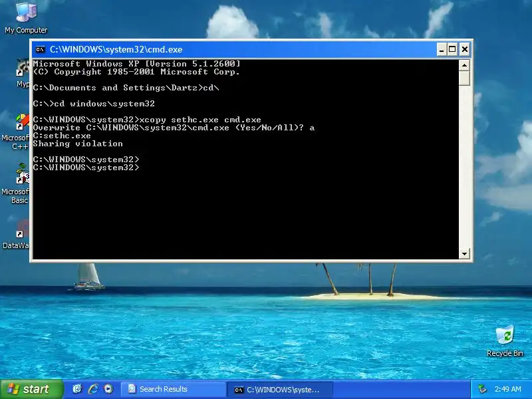
Task: Open the Microsoft Visual C++ desktop shortcut
Action: [x=16, y=132]
